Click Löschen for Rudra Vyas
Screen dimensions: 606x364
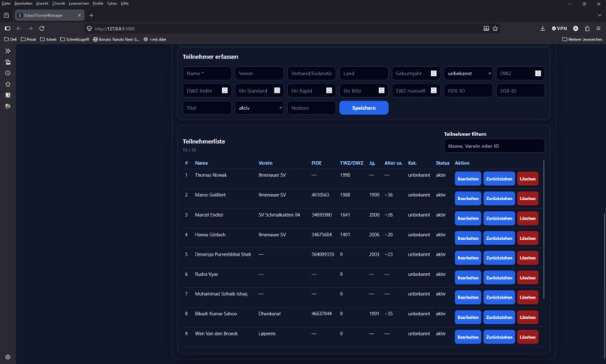point(528,278)
